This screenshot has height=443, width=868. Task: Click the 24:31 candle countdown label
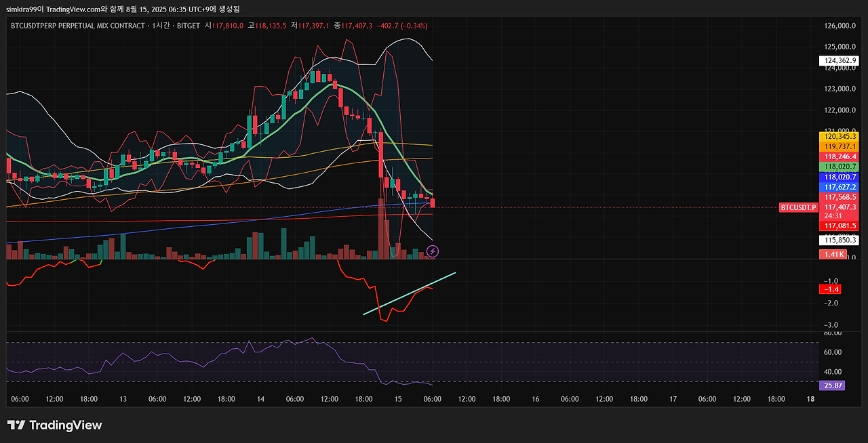[833, 216]
